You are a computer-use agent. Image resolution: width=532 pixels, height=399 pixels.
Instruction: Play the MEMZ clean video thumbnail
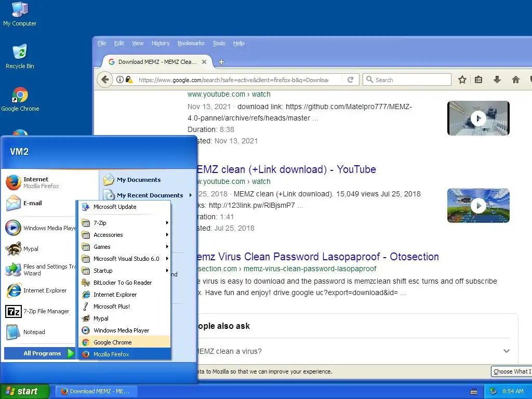478,206
